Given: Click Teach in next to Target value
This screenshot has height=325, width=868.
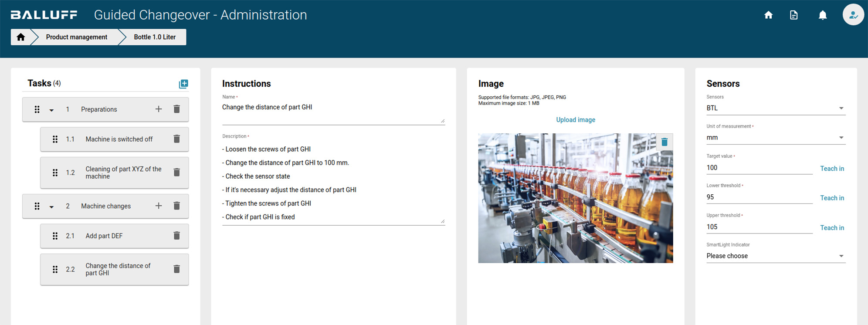Looking at the screenshot, I should [832, 169].
